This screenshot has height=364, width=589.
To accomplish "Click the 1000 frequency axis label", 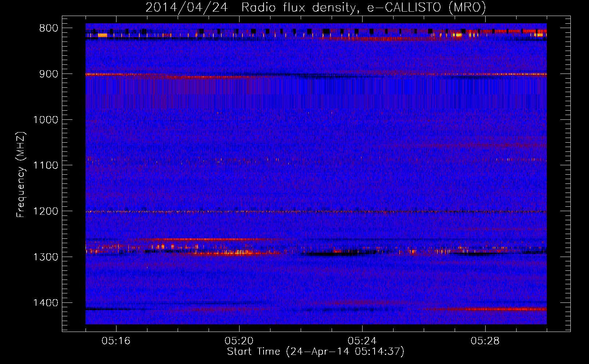I will (x=46, y=120).
